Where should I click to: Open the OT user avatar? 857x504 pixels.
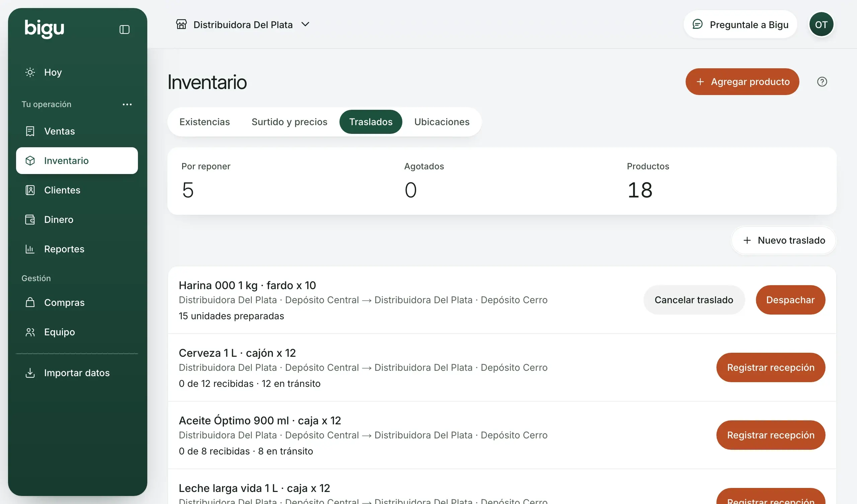pyautogui.click(x=821, y=24)
